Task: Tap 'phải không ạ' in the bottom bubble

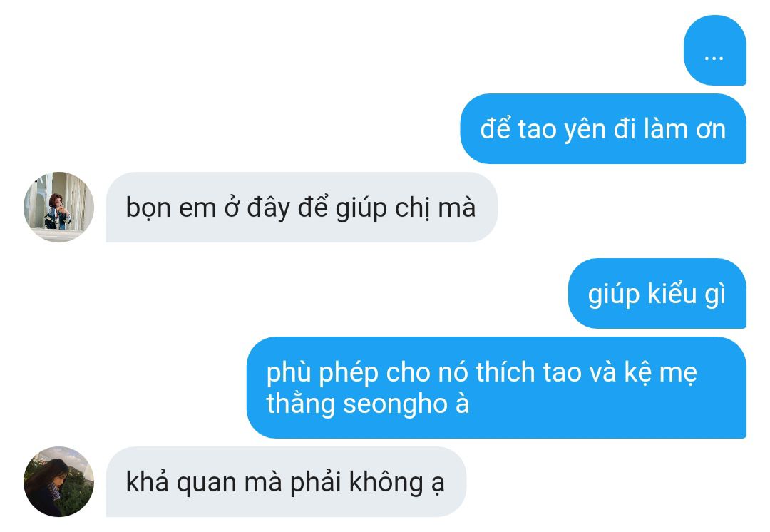Action: 367,484
